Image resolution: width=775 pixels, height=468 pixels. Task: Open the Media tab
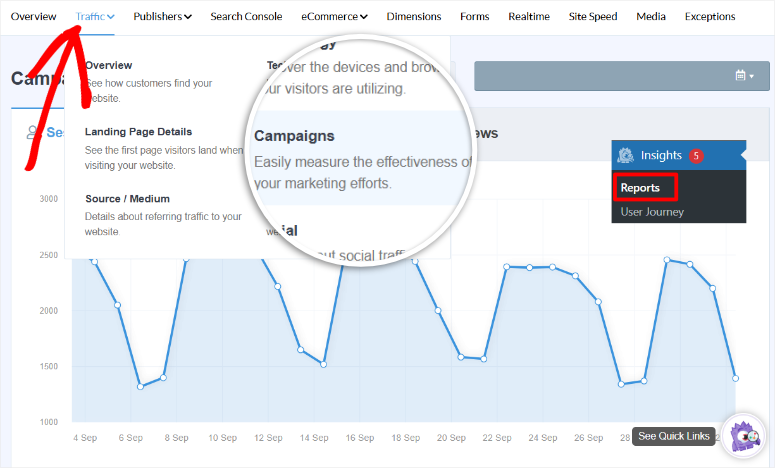[x=651, y=17]
